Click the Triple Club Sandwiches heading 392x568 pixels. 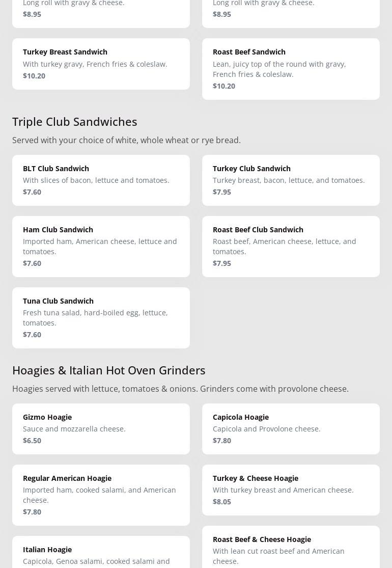coord(75,121)
